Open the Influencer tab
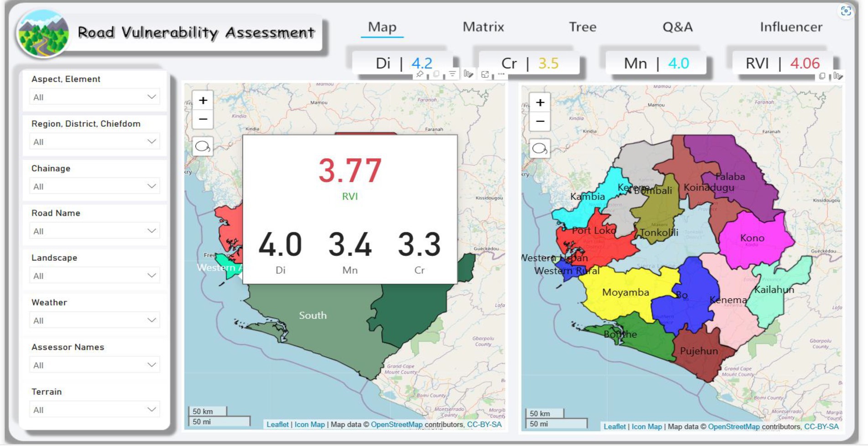The height and width of the screenshot is (446, 868). (x=791, y=27)
